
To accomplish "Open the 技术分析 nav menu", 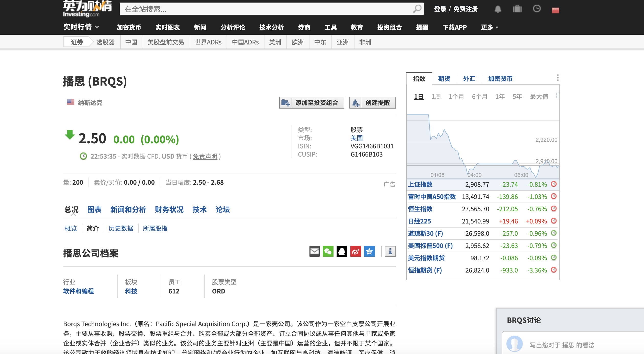I will pos(271,27).
